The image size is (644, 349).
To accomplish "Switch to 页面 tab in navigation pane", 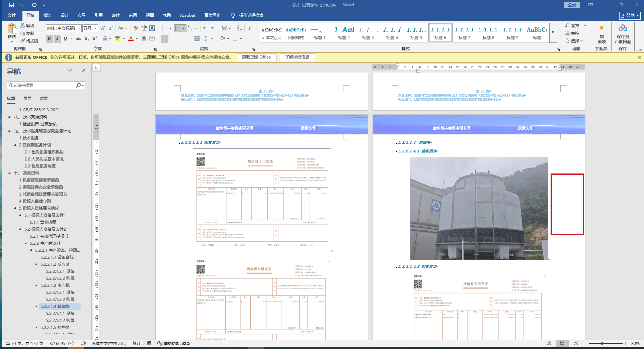I will click(27, 99).
